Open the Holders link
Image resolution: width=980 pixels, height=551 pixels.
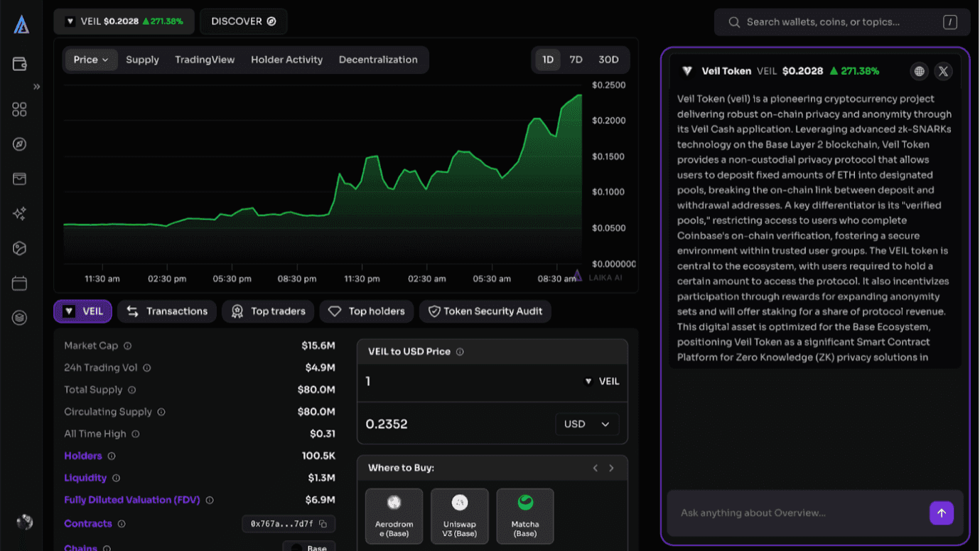pos(83,456)
